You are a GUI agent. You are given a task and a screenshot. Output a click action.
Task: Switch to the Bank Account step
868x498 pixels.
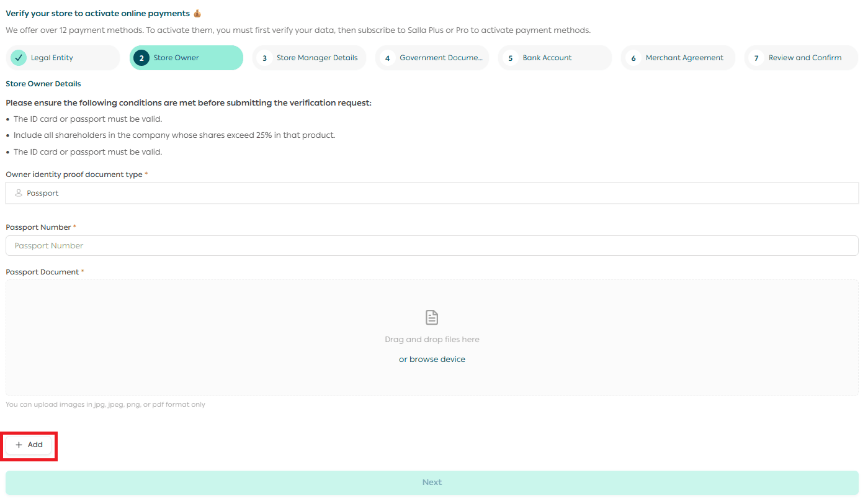point(547,58)
